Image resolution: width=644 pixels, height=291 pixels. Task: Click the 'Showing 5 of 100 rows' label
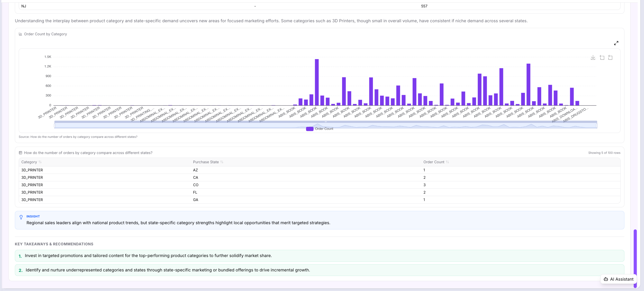click(604, 153)
